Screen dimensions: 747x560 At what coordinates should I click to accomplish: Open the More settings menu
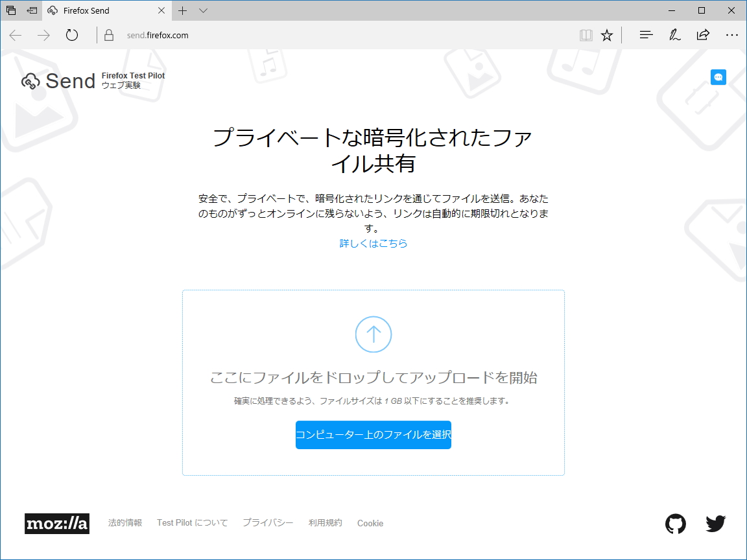[732, 35]
